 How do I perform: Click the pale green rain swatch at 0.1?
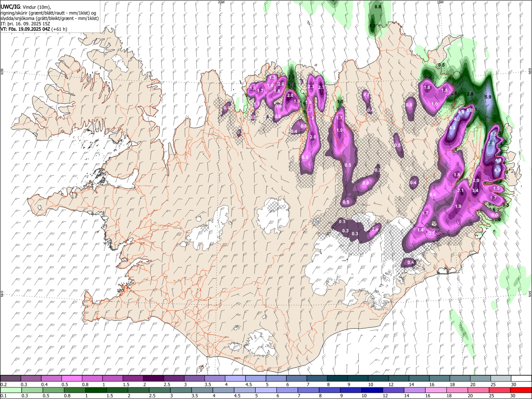pyautogui.click(x=11, y=390)
